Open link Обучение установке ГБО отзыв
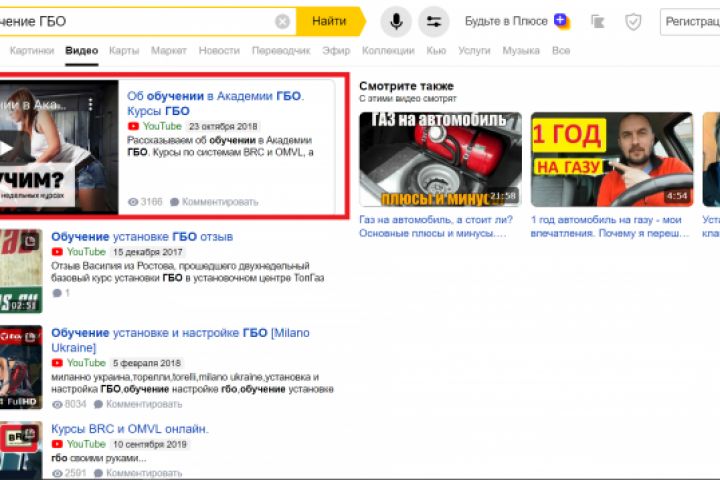 [142, 237]
